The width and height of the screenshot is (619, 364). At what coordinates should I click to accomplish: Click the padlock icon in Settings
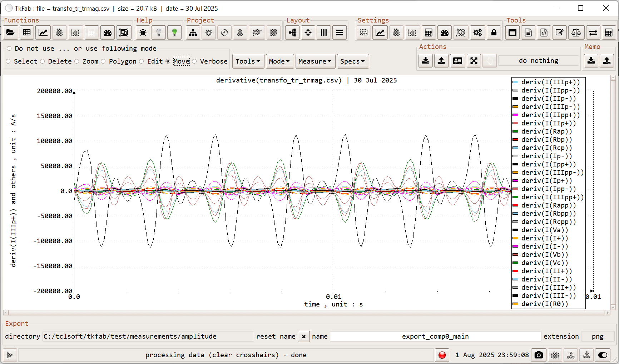tap(494, 33)
